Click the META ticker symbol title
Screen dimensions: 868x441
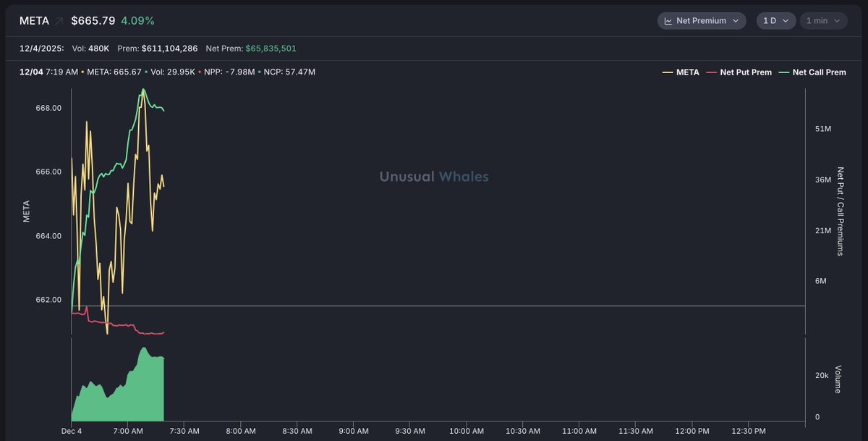coord(34,21)
